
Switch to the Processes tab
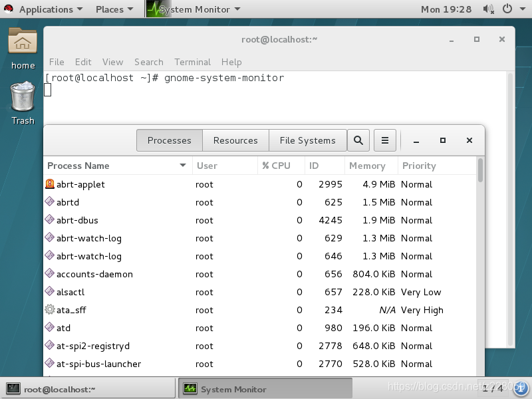[x=170, y=140]
